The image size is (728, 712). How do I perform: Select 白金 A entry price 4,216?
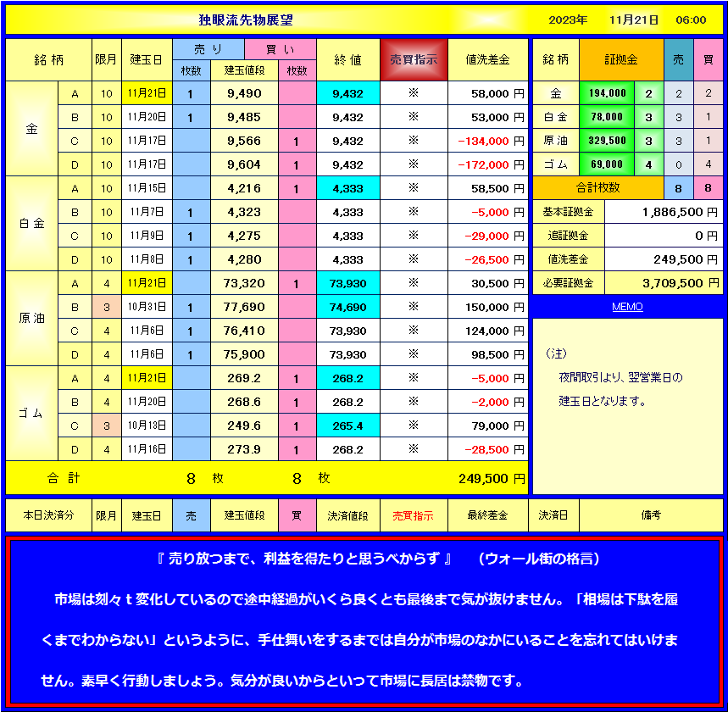(x=244, y=188)
